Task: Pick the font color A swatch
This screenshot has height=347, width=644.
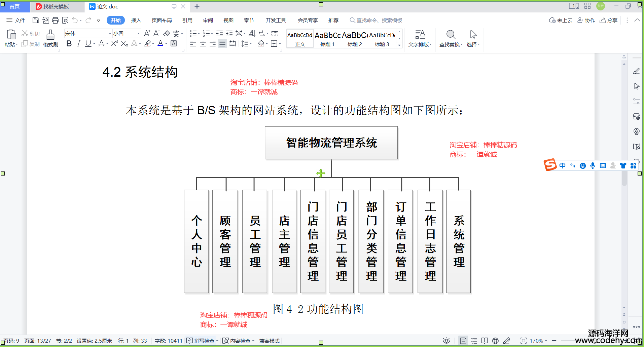Action: click(x=160, y=43)
